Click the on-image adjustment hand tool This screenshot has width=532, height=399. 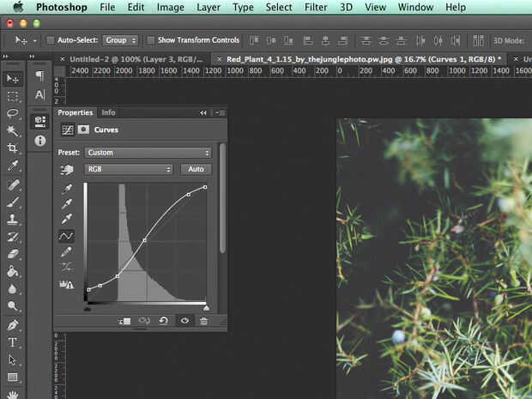pyautogui.click(x=67, y=170)
